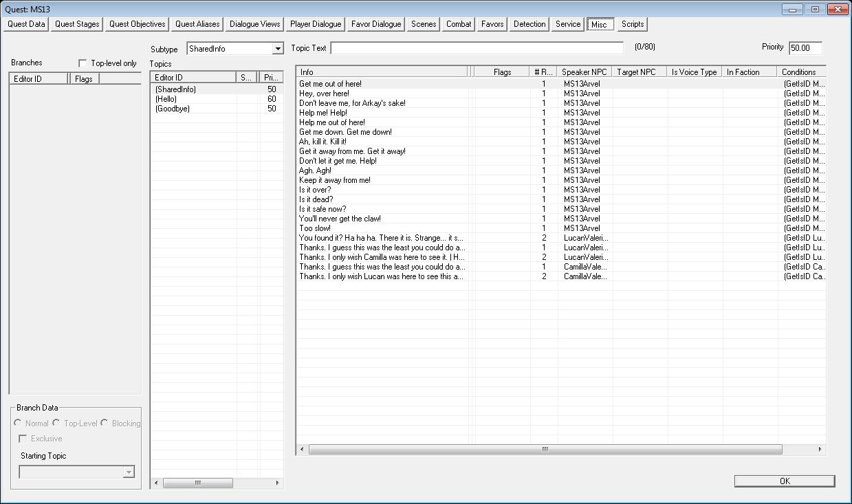This screenshot has height=504, width=852.
Task: Click the Priority value field
Action: tap(805, 48)
